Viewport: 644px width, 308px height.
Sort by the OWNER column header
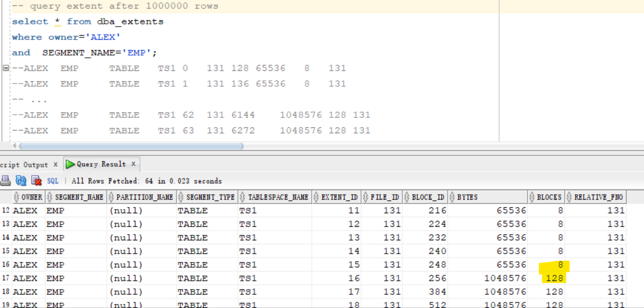pyautogui.click(x=28, y=197)
